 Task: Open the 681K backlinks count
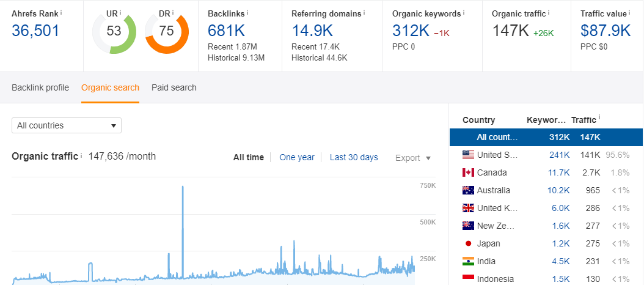pyautogui.click(x=227, y=31)
